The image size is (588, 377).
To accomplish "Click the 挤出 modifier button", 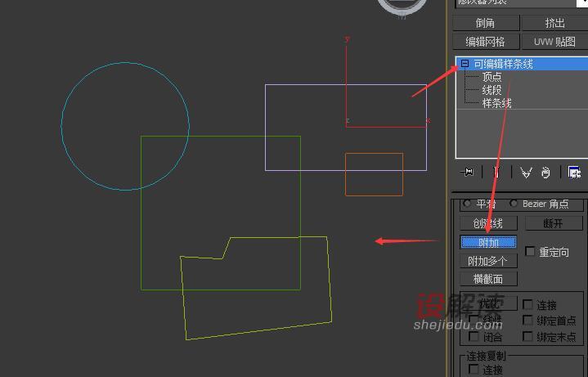I will point(555,23).
